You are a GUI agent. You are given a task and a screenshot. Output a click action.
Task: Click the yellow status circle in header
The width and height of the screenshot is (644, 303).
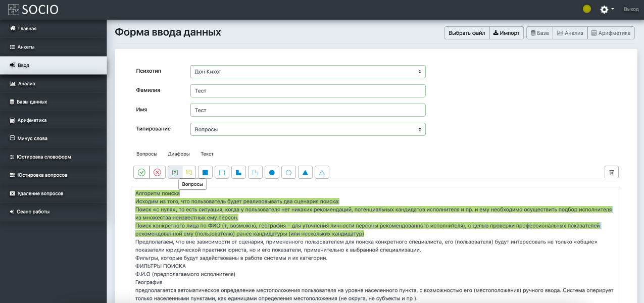587,9
